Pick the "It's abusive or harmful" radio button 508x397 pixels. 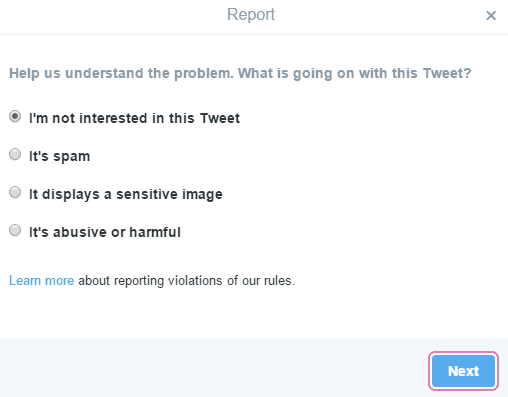click(15, 231)
